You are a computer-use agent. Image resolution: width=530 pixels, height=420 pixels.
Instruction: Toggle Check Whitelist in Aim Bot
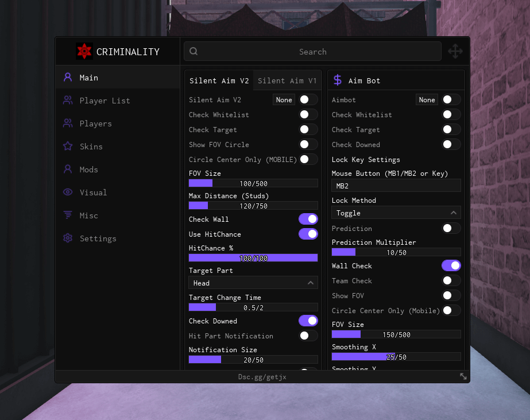click(x=451, y=114)
